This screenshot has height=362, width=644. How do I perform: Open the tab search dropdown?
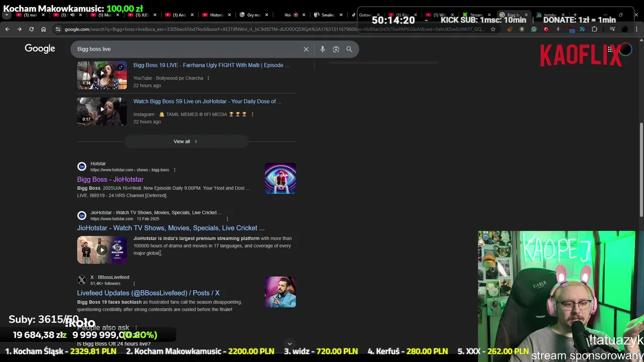coord(7,15)
